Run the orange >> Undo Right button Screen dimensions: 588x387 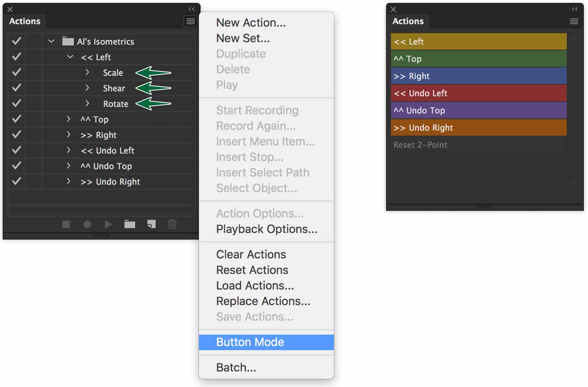coord(479,128)
